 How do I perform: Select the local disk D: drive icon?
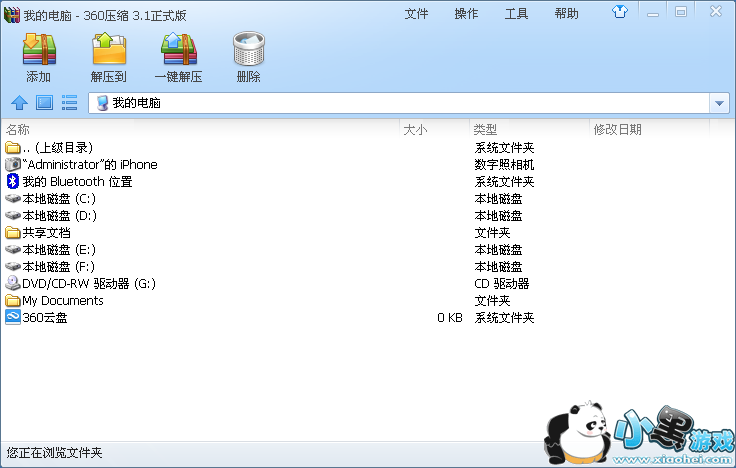[x=13, y=215]
